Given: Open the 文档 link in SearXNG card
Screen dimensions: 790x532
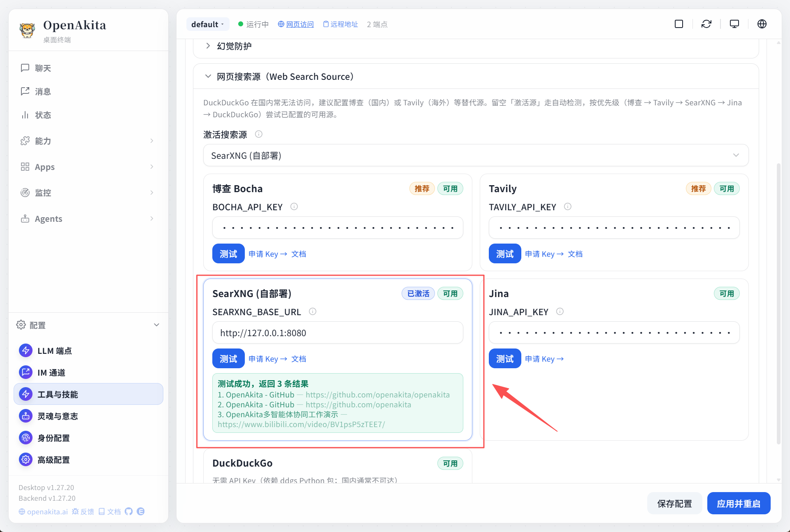Looking at the screenshot, I should pyautogui.click(x=299, y=359).
